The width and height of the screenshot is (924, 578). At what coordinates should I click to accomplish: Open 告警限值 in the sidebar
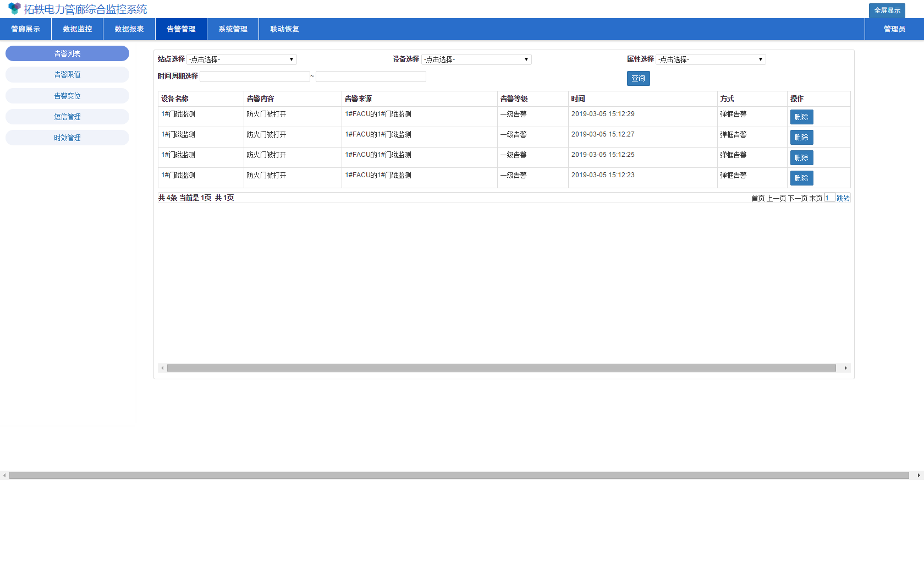[67, 75]
